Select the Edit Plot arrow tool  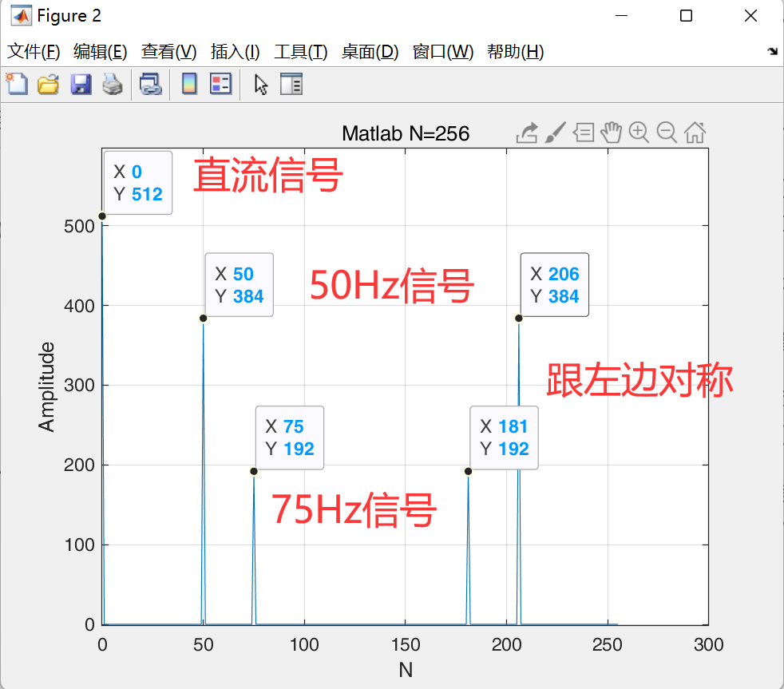pyautogui.click(x=261, y=84)
